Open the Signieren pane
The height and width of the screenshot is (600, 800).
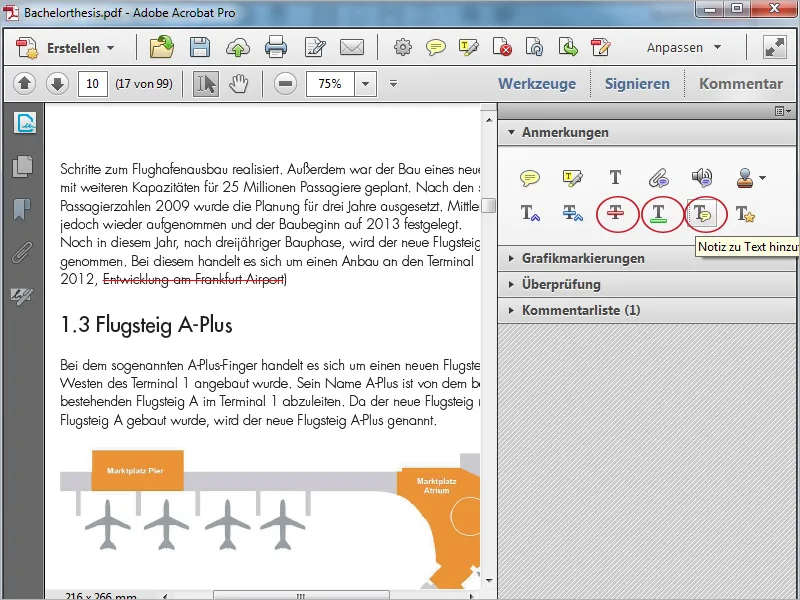pyautogui.click(x=637, y=84)
